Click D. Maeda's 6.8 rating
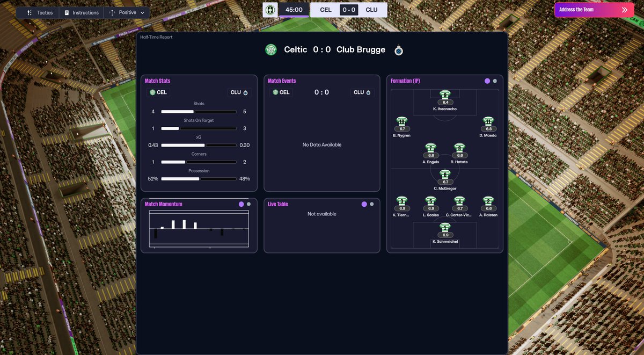This screenshot has height=355, width=644. click(x=488, y=129)
